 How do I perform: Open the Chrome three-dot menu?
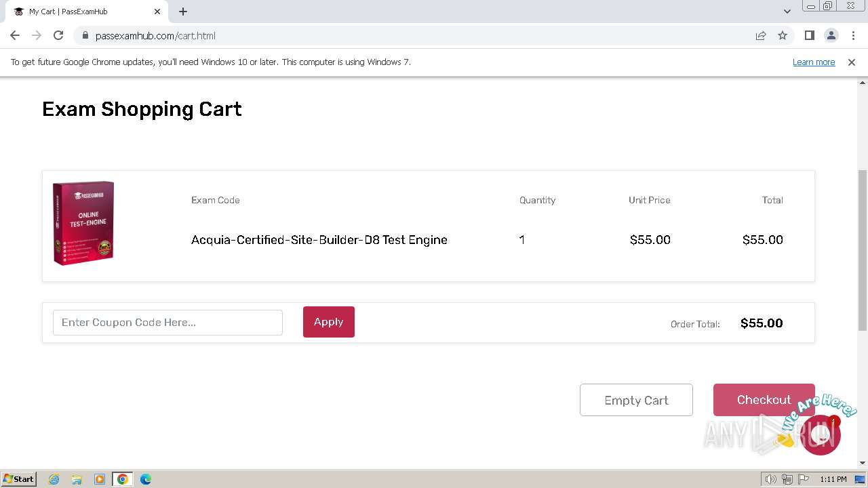tap(853, 36)
